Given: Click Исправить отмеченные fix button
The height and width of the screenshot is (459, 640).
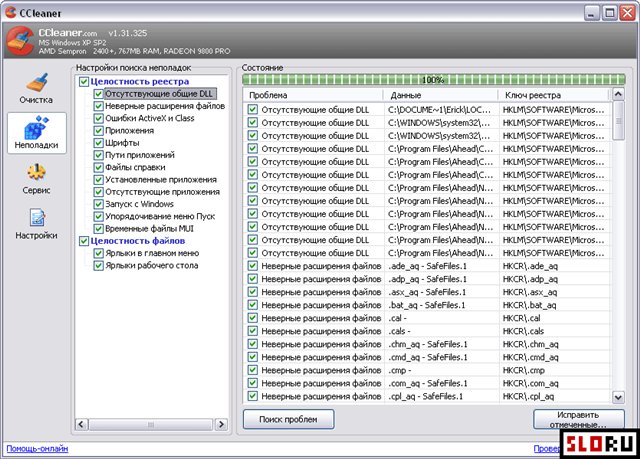Looking at the screenshot, I should (579, 419).
